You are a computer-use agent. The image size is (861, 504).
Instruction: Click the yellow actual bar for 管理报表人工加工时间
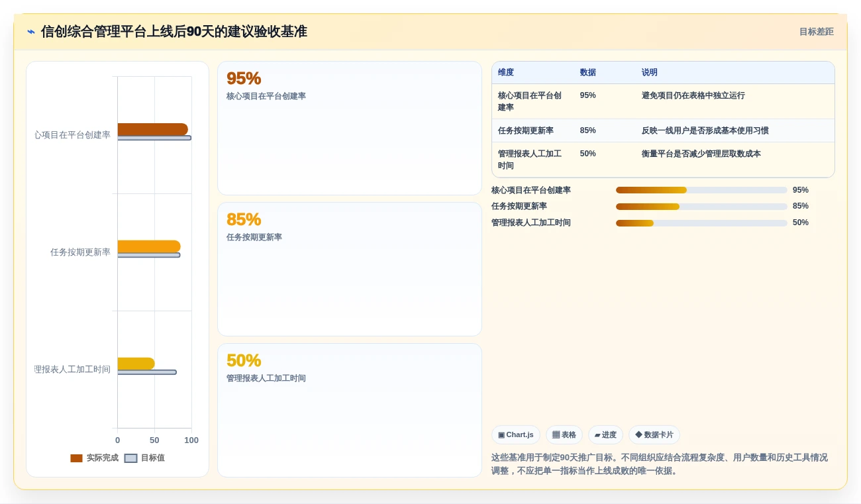pos(136,364)
